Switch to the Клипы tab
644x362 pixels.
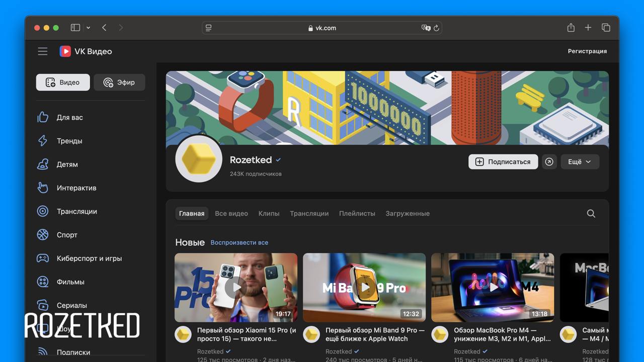[269, 214]
